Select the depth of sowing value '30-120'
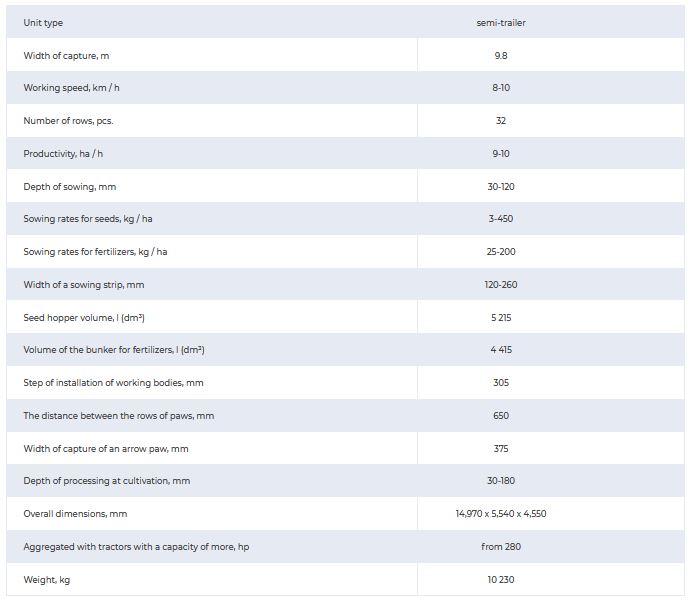The image size is (692, 608). point(500,187)
